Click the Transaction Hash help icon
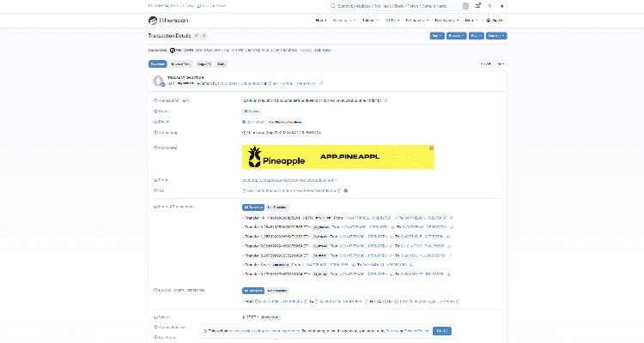The image size is (644, 343). 154,99
